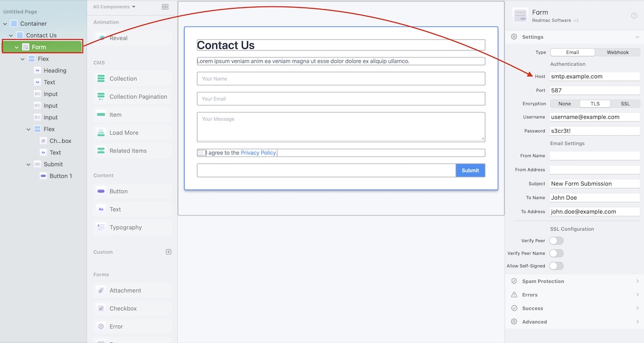Add a custom component with plus icon
Viewport: 644px width, 343px height.
(169, 252)
